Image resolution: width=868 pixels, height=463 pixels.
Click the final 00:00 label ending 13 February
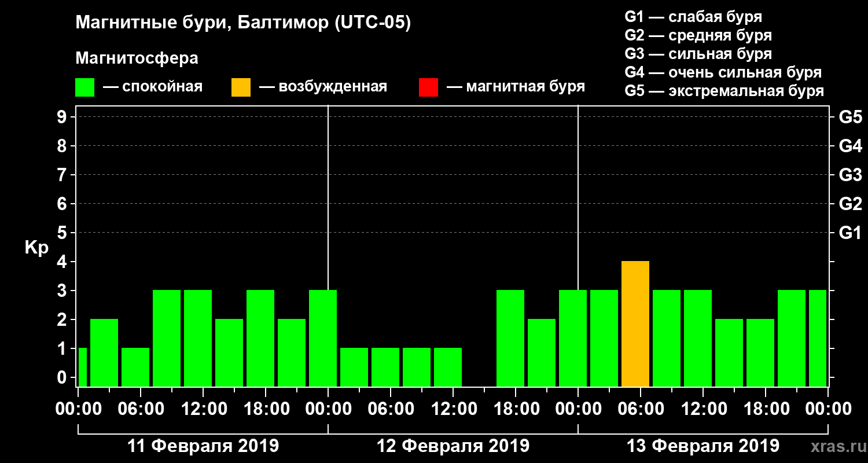[x=828, y=409]
